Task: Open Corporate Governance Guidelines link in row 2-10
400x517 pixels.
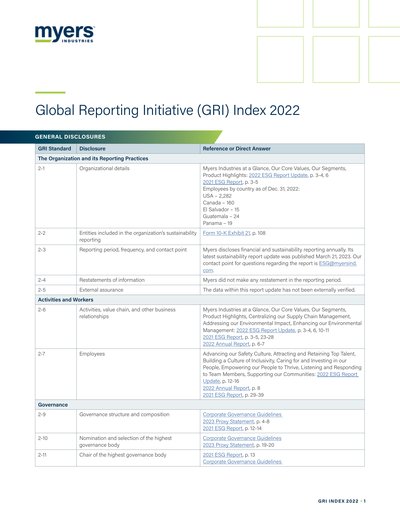Action: click(242, 438)
